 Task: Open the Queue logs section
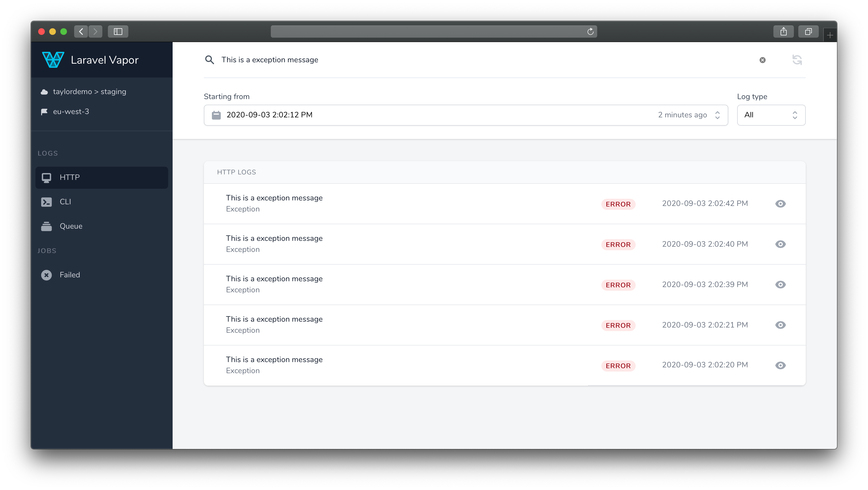coord(102,226)
